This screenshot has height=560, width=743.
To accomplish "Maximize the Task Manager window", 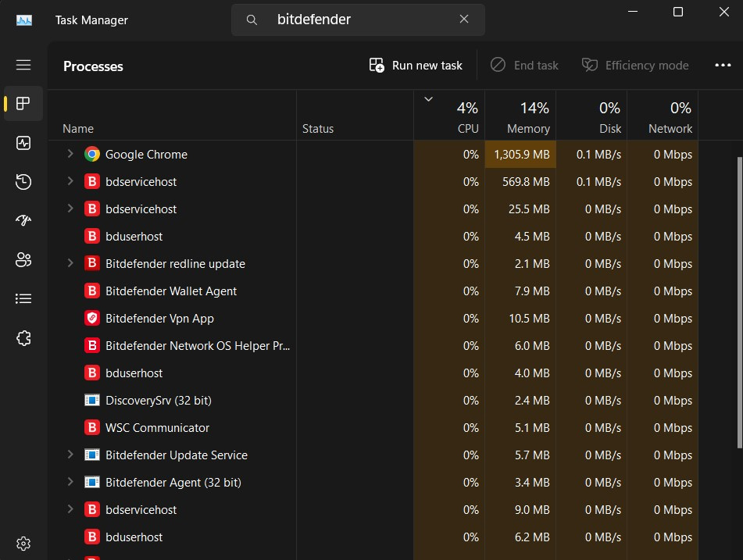I will tap(678, 12).
